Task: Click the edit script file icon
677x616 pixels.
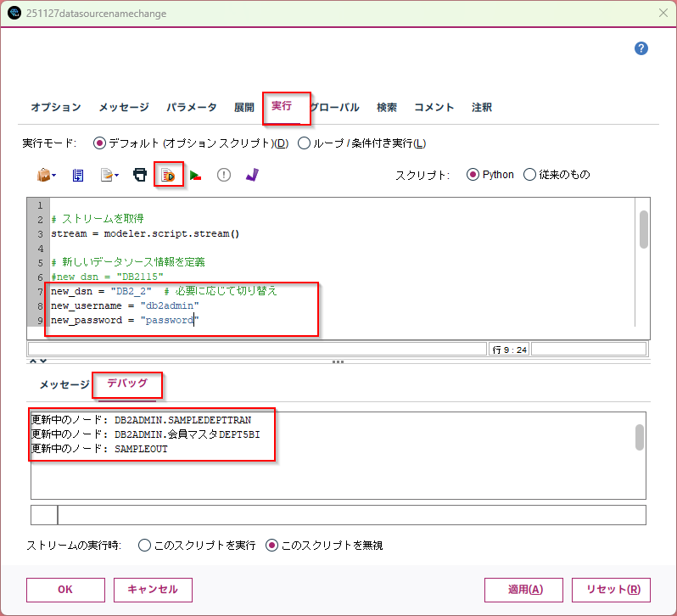Action: click(x=106, y=175)
